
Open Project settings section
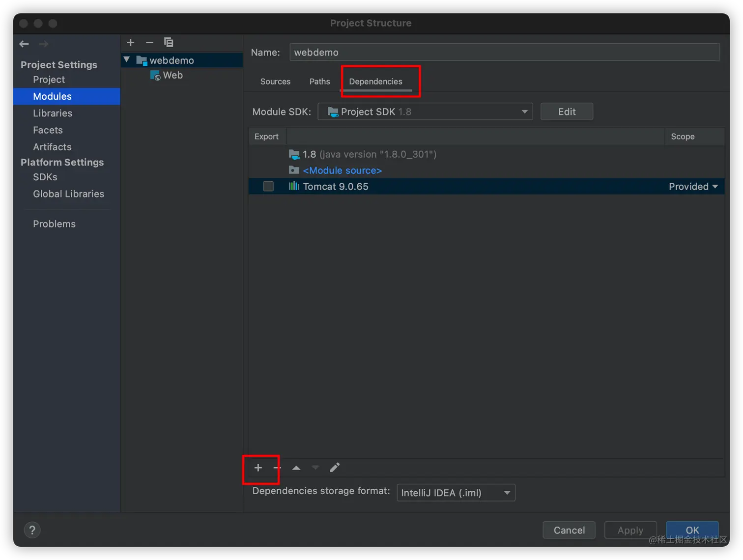[x=49, y=80]
